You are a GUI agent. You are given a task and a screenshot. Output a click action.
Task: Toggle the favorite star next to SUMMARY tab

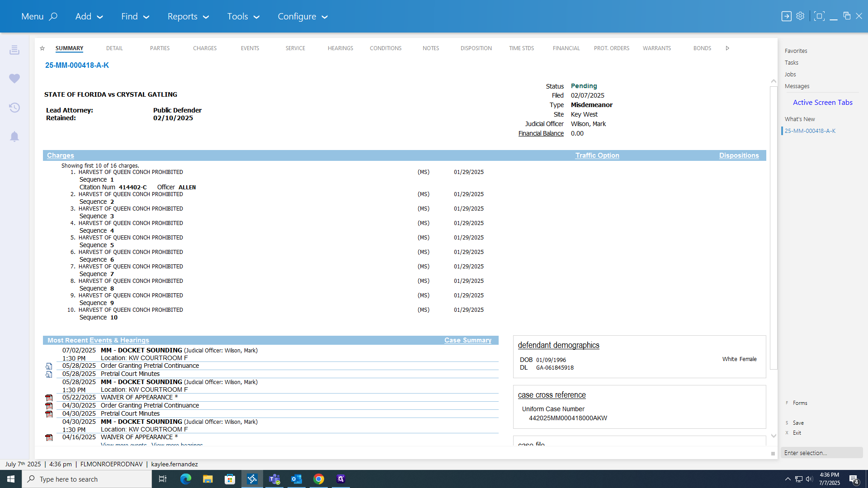click(x=42, y=48)
